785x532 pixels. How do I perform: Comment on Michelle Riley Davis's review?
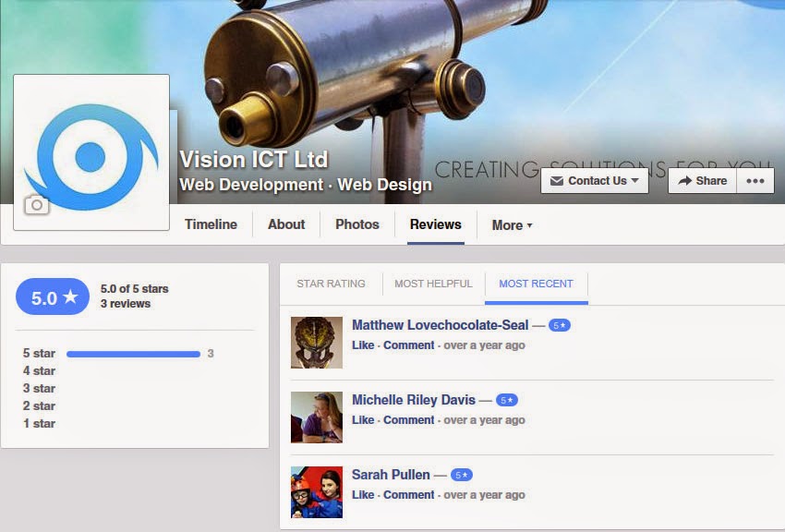(408, 420)
